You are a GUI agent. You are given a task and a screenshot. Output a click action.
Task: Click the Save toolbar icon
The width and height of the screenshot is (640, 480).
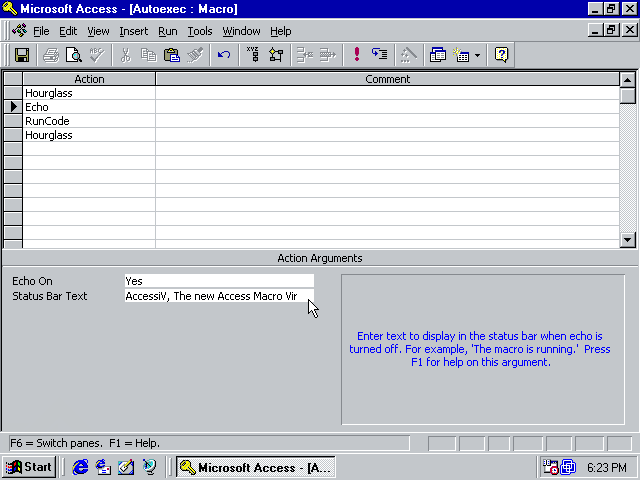pos(22,55)
